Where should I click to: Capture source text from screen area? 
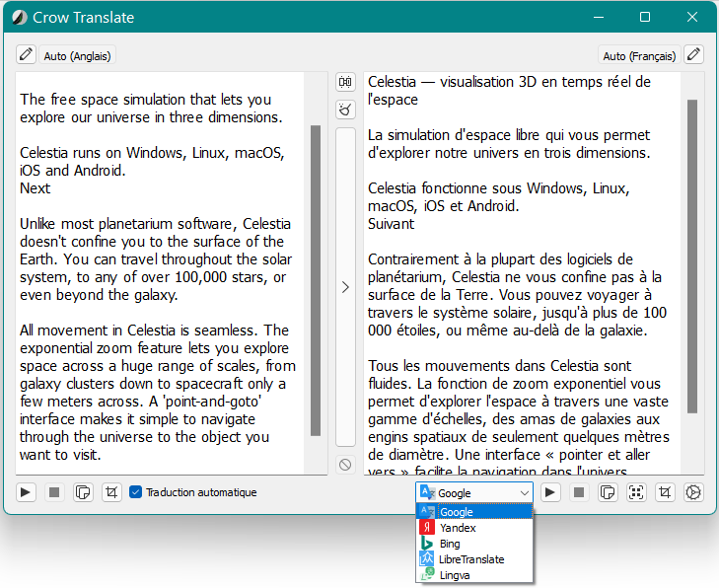click(111, 492)
